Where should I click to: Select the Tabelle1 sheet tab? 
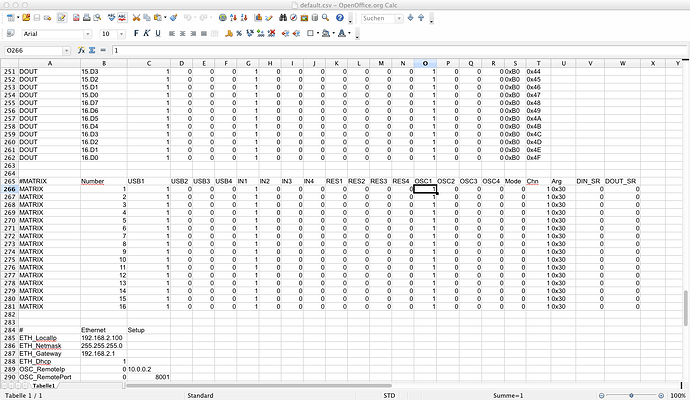coord(44,385)
